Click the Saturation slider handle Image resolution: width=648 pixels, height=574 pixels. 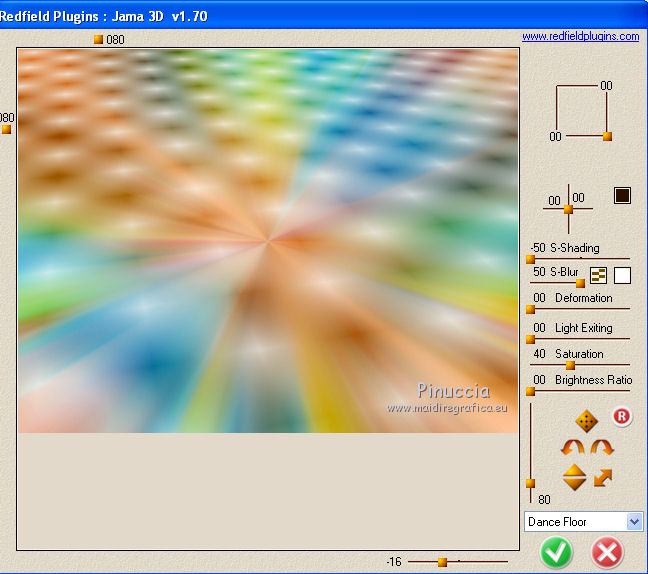570,365
